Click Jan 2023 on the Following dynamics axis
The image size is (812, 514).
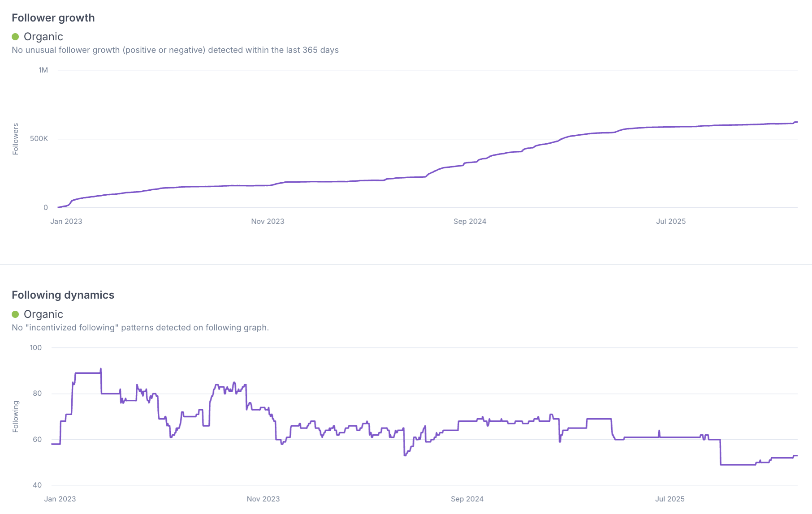pyautogui.click(x=60, y=499)
